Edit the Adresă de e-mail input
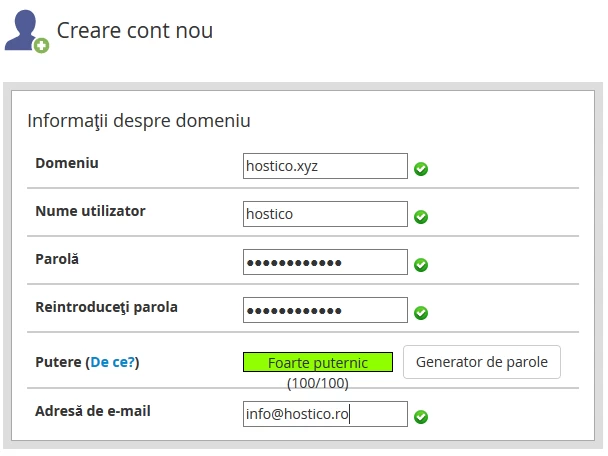 tap(325, 414)
